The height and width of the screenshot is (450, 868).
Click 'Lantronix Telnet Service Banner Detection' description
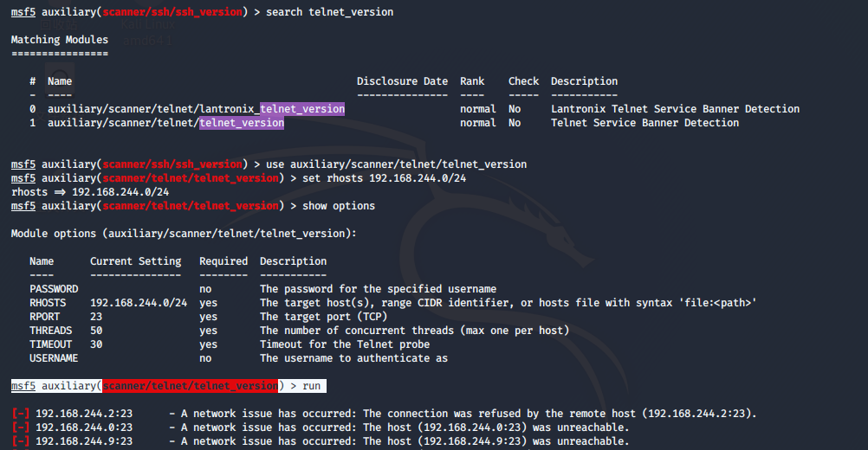tap(675, 109)
